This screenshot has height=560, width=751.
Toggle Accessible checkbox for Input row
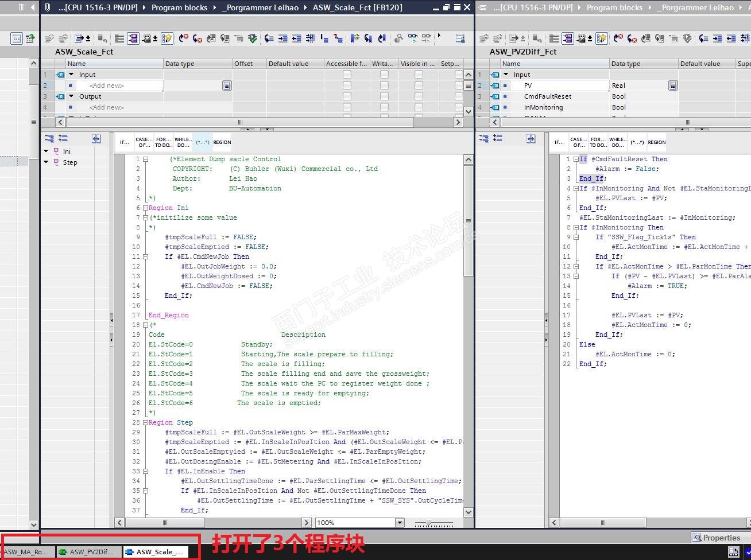click(x=347, y=75)
